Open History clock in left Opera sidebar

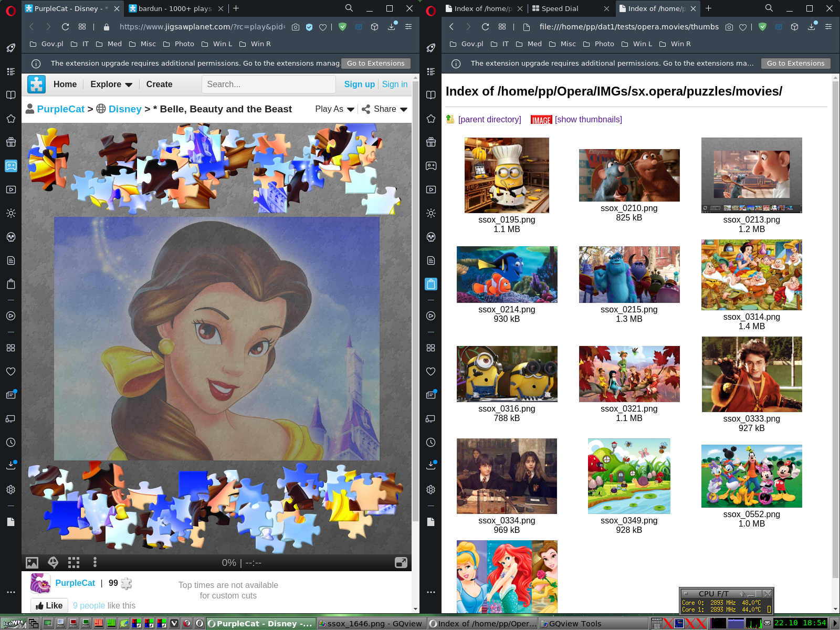pyautogui.click(x=10, y=442)
